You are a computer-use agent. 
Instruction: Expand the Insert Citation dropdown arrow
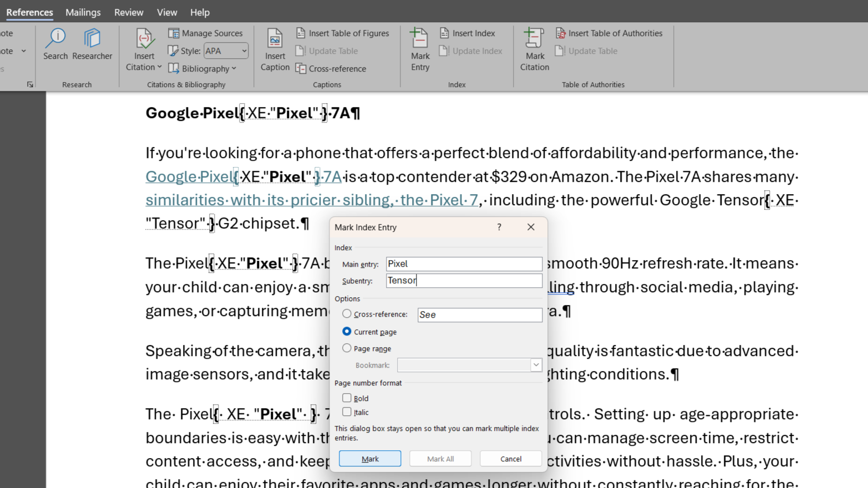[x=159, y=67]
